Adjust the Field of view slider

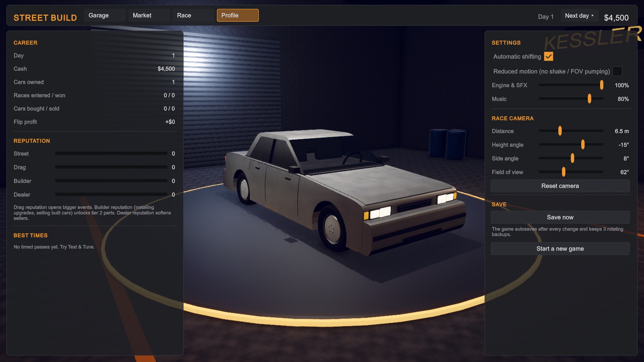(x=571, y=172)
